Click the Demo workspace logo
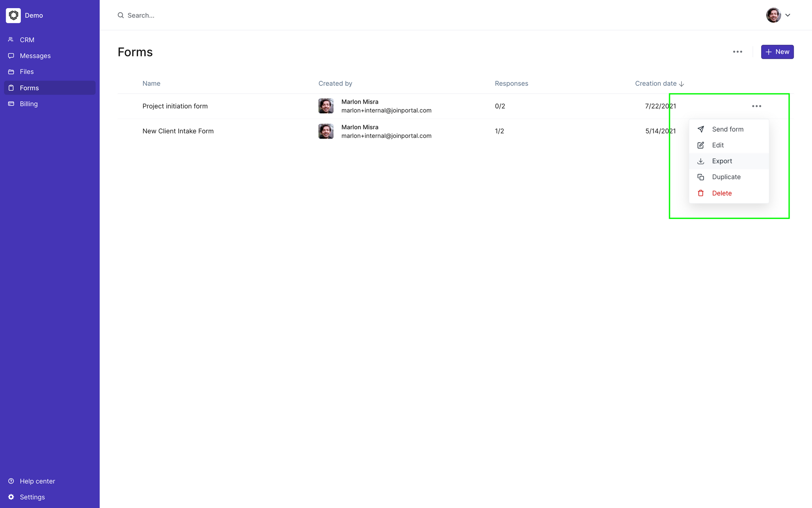The width and height of the screenshot is (812, 508). pyautogui.click(x=13, y=15)
